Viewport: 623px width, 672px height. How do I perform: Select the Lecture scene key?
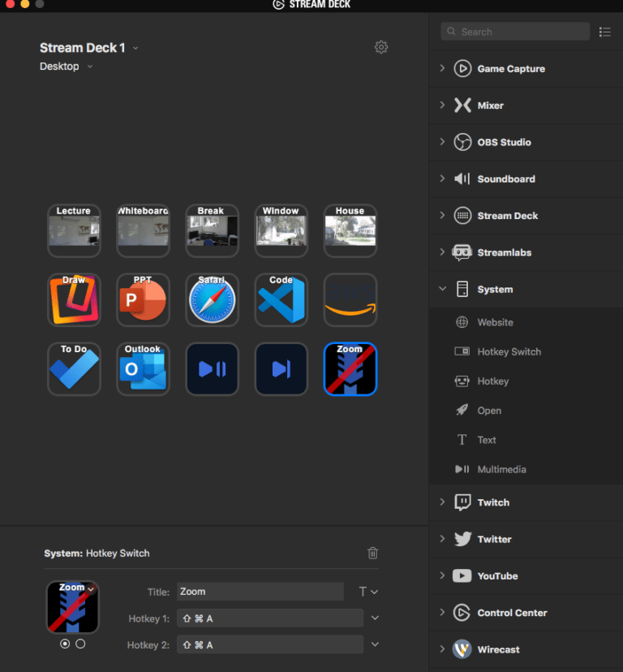click(74, 230)
